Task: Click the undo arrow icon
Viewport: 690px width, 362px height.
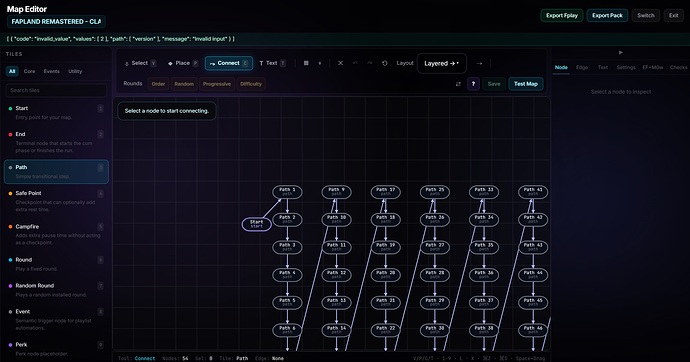Action: (x=355, y=63)
